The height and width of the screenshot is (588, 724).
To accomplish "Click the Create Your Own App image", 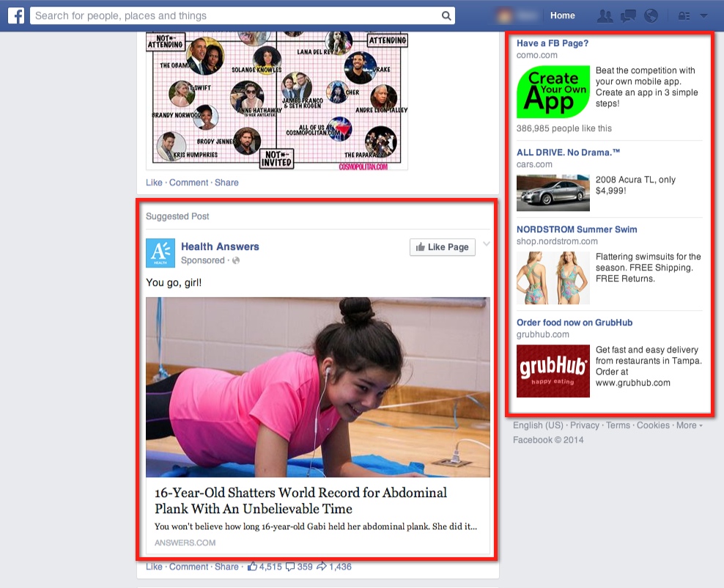I will (x=553, y=92).
